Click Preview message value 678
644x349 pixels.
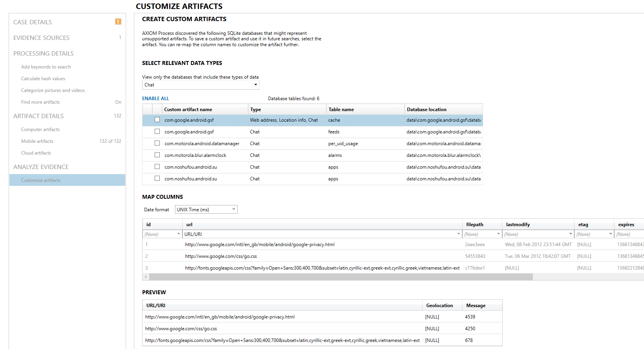click(469, 340)
